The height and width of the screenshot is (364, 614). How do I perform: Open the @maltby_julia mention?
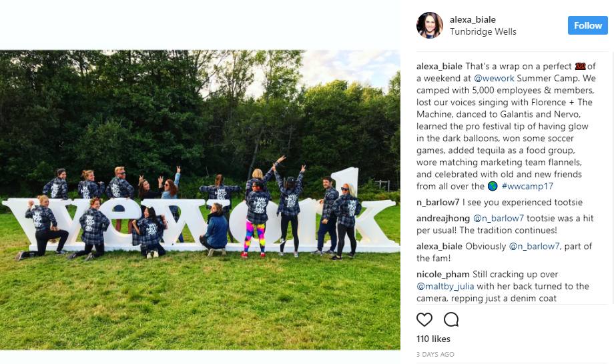tap(445, 286)
